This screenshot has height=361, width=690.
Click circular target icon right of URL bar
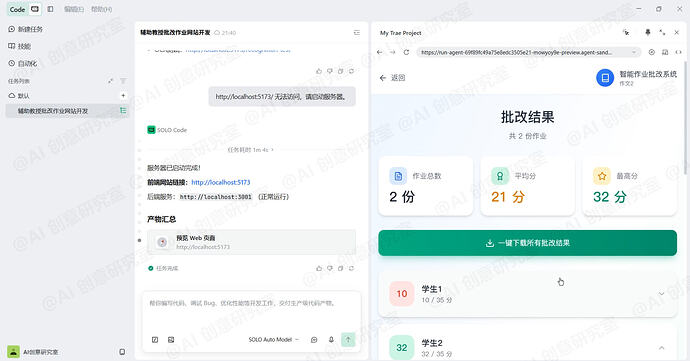point(652,52)
